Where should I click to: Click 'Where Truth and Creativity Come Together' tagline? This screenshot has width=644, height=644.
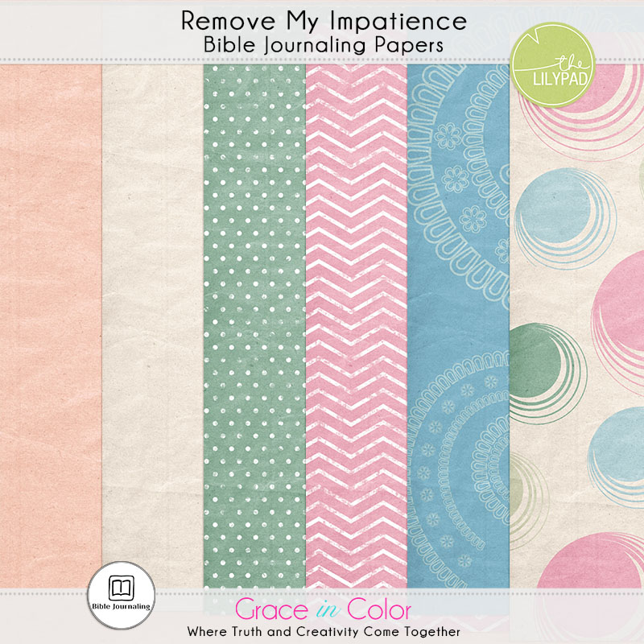324,631
